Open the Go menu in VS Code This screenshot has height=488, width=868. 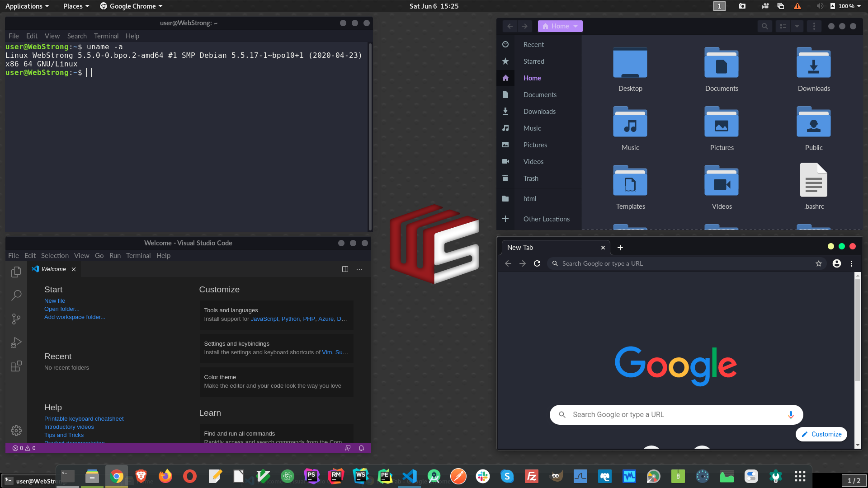pos(99,256)
